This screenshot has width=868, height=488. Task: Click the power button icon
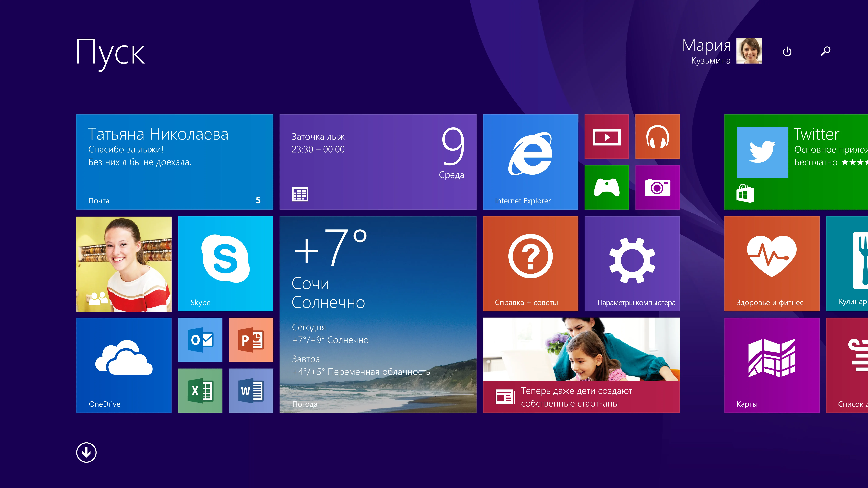787,52
